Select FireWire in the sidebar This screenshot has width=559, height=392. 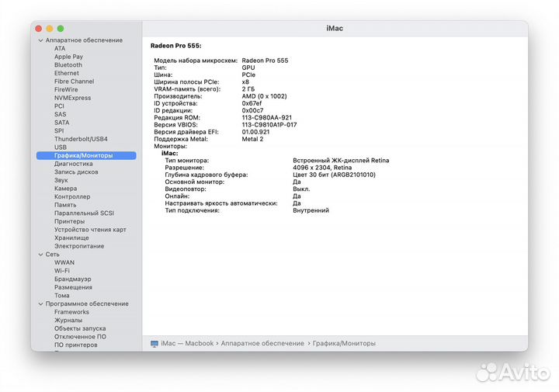click(x=66, y=89)
